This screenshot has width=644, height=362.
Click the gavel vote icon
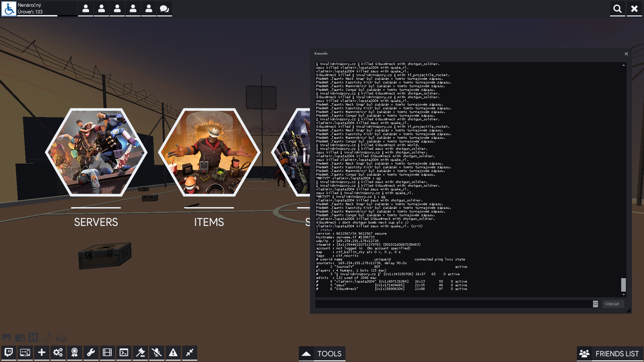[x=140, y=353]
